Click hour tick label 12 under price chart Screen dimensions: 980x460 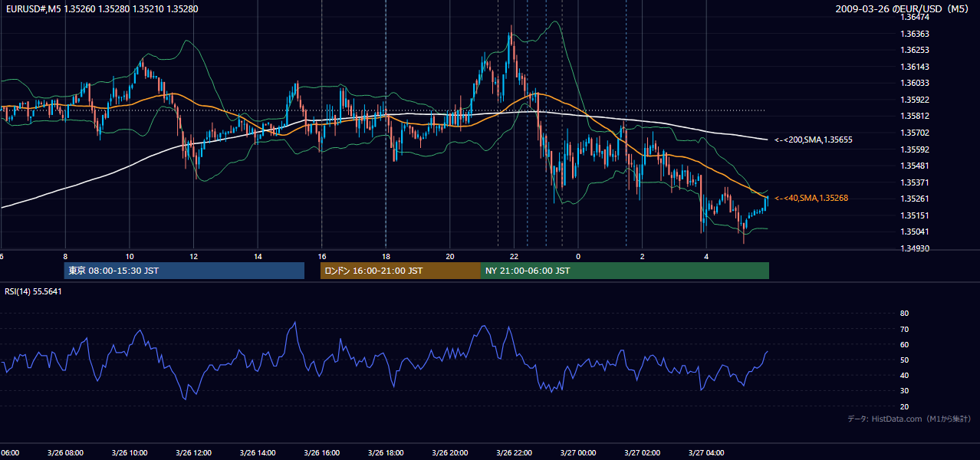point(194,257)
